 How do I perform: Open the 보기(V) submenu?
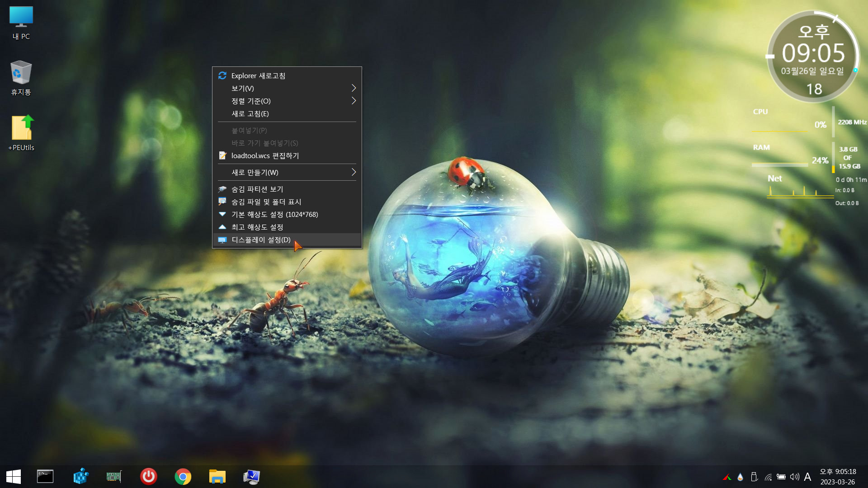pos(287,88)
